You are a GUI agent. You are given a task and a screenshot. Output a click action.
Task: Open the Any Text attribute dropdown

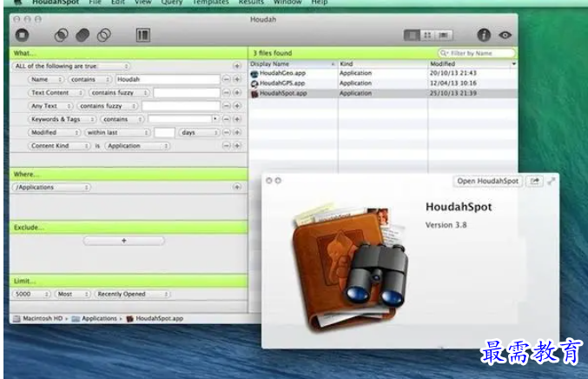(50, 106)
